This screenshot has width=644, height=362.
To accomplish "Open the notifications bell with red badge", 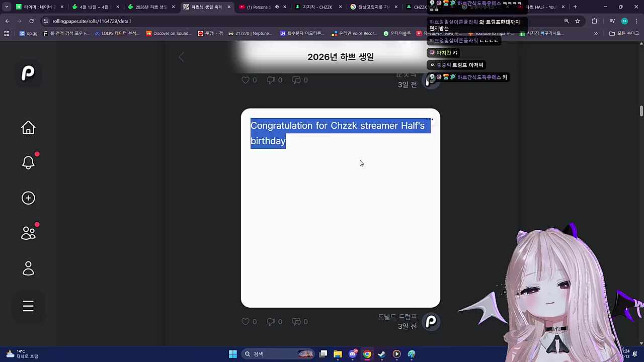I will (x=28, y=162).
